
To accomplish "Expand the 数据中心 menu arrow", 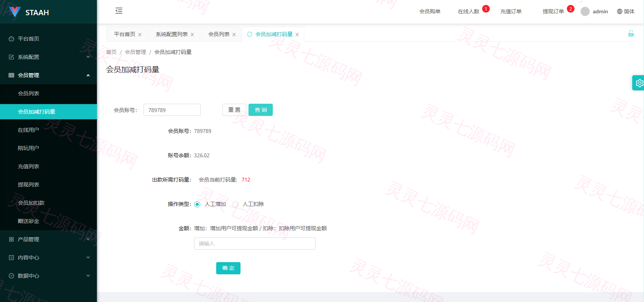I will [88, 276].
